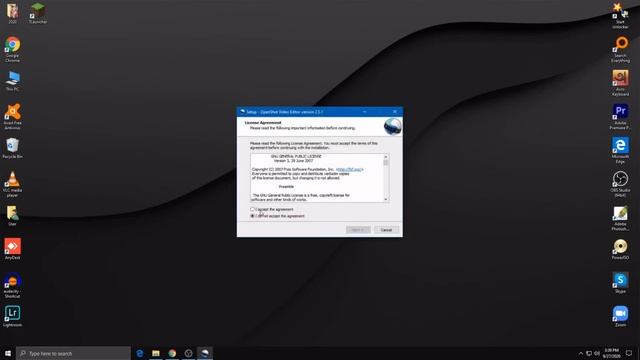Click "GNU GENERAL PUBLIC LICENSE" heading text

click(x=296, y=156)
